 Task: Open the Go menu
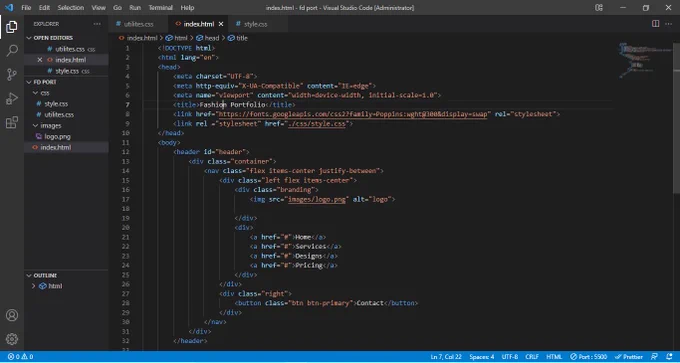pyautogui.click(x=117, y=8)
